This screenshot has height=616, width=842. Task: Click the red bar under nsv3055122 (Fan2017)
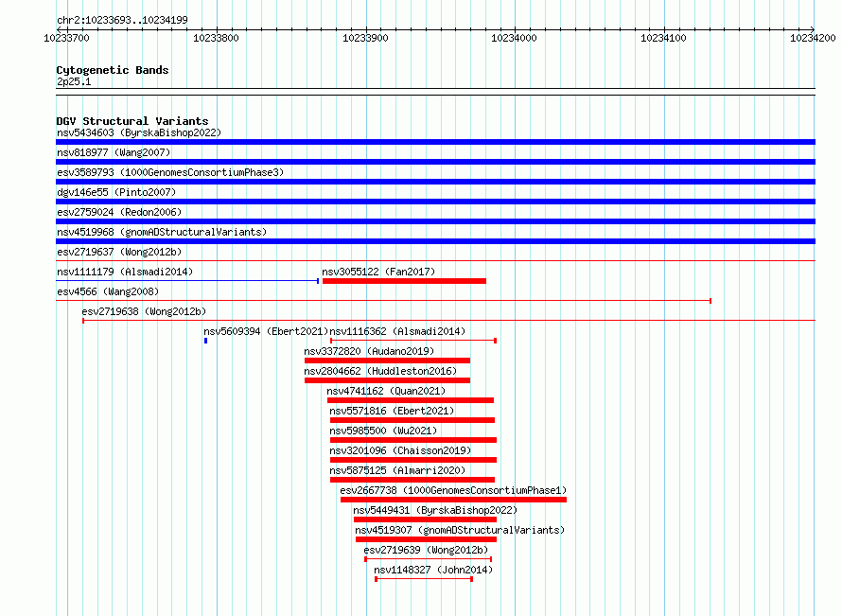(x=404, y=281)
